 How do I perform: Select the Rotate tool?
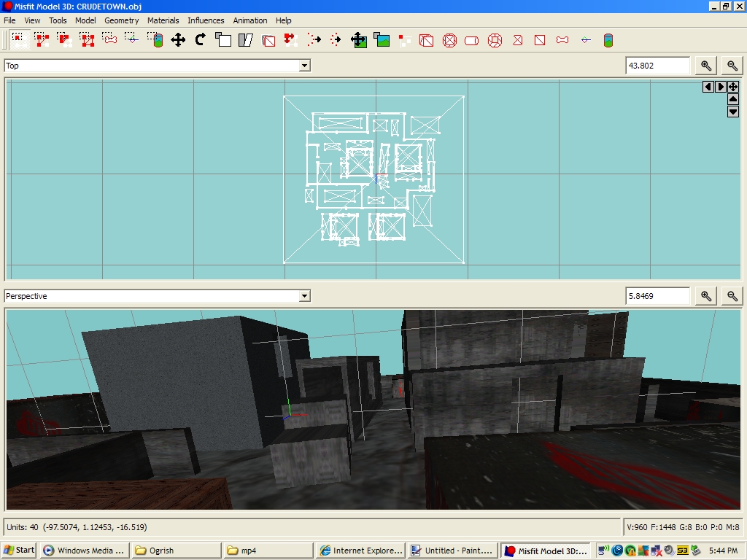[201, 40]
